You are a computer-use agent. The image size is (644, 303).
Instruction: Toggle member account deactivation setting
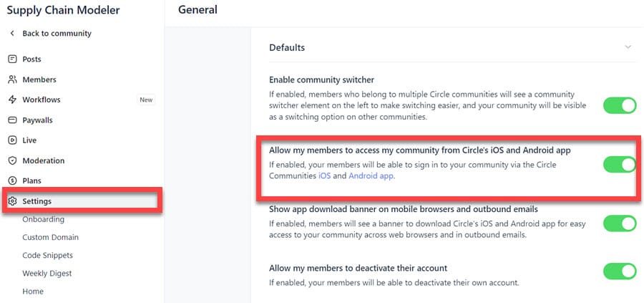point(619,271)
